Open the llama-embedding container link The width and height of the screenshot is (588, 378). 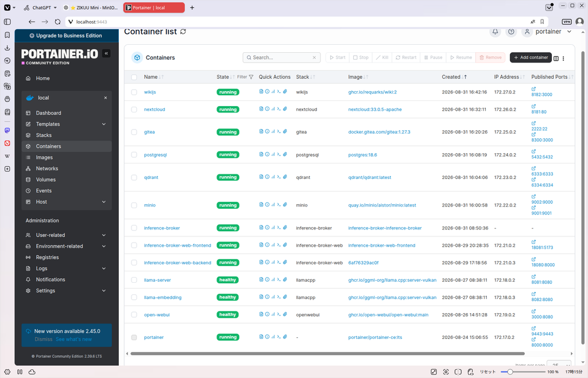[163, 298]
